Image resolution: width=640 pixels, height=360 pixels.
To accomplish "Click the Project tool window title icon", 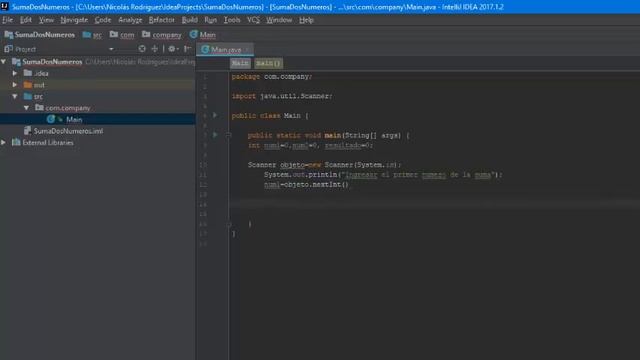I will 8,49.
